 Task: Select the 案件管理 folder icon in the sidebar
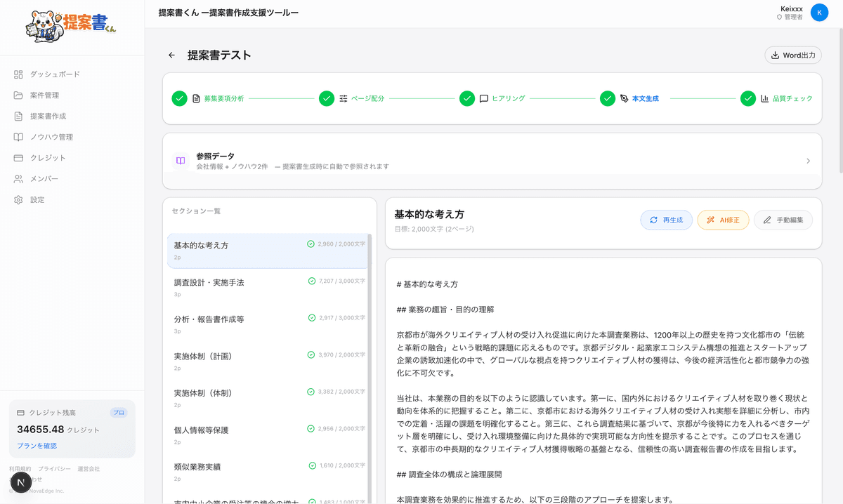19,95
